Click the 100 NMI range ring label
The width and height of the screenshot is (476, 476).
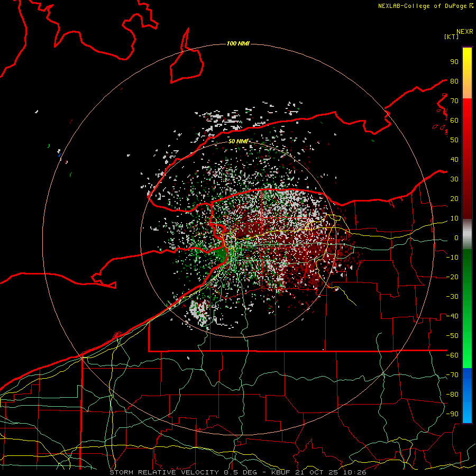pyautogui.click(x=238, y=43)
